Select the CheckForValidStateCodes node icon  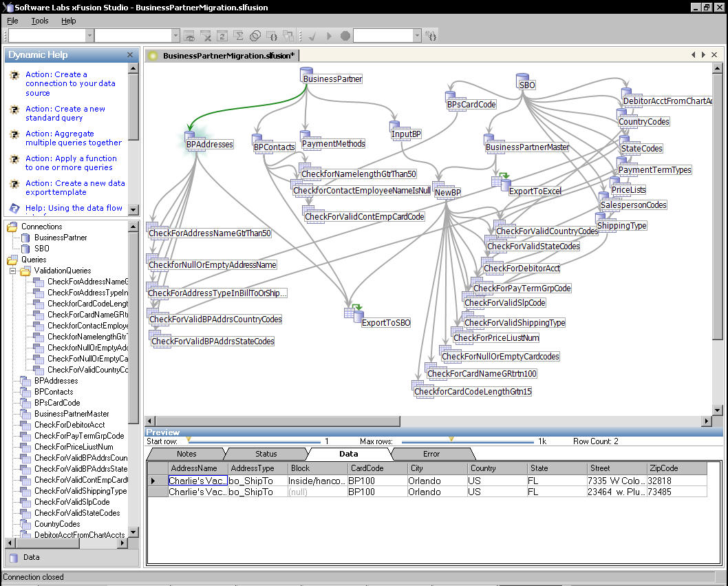491,239
